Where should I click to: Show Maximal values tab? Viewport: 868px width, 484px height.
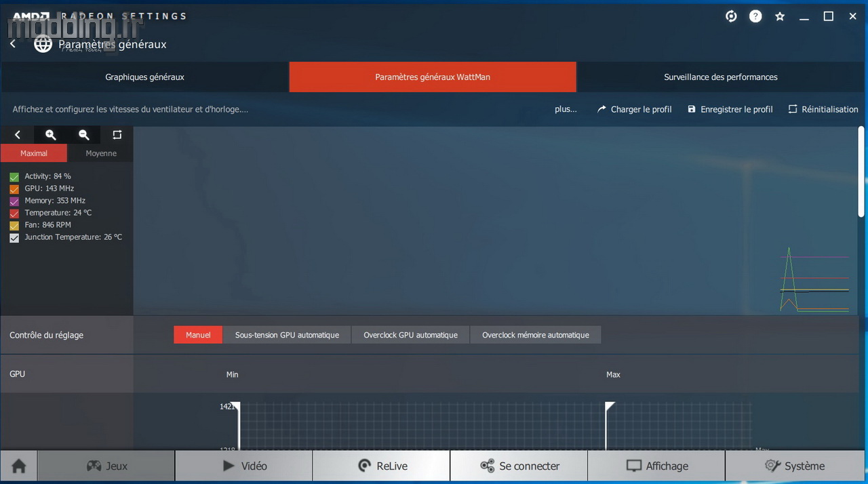click(34, 153)
